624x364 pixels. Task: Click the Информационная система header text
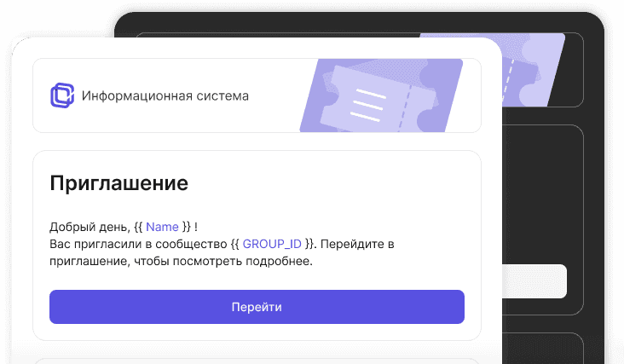click(x=165, y=95)
